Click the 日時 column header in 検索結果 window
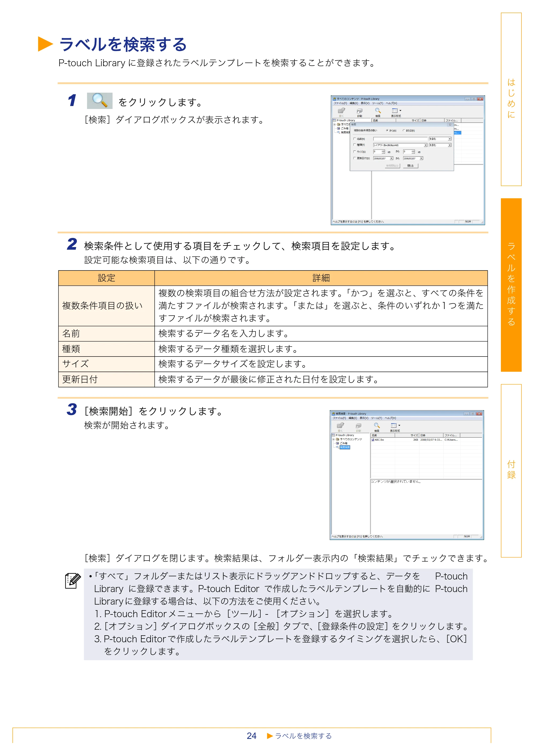 [x=431, y=435]
